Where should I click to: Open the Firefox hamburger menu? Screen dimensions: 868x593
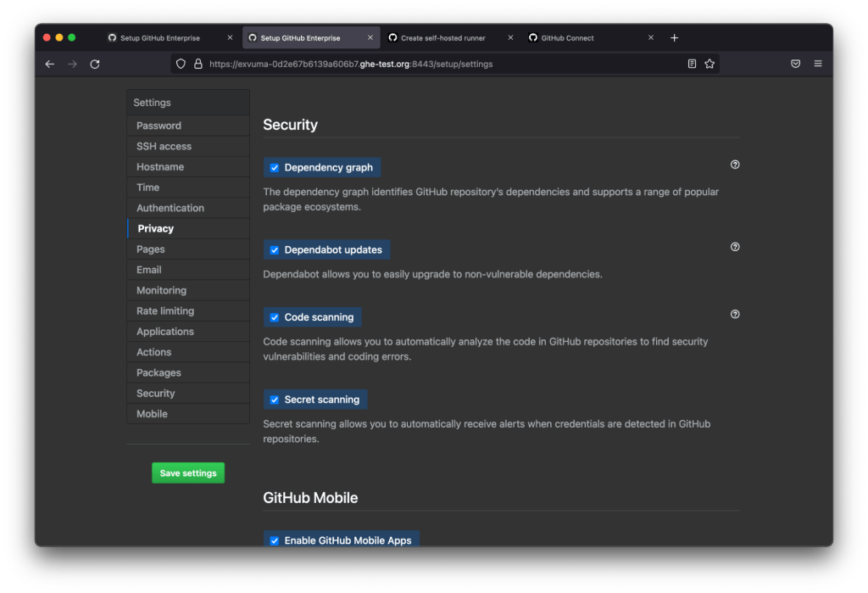pyautogui.click(x=818, y=64)
